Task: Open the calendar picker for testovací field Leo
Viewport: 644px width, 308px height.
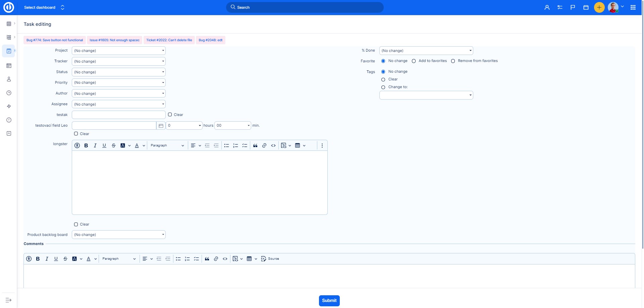Action: [x=161, y=126]
